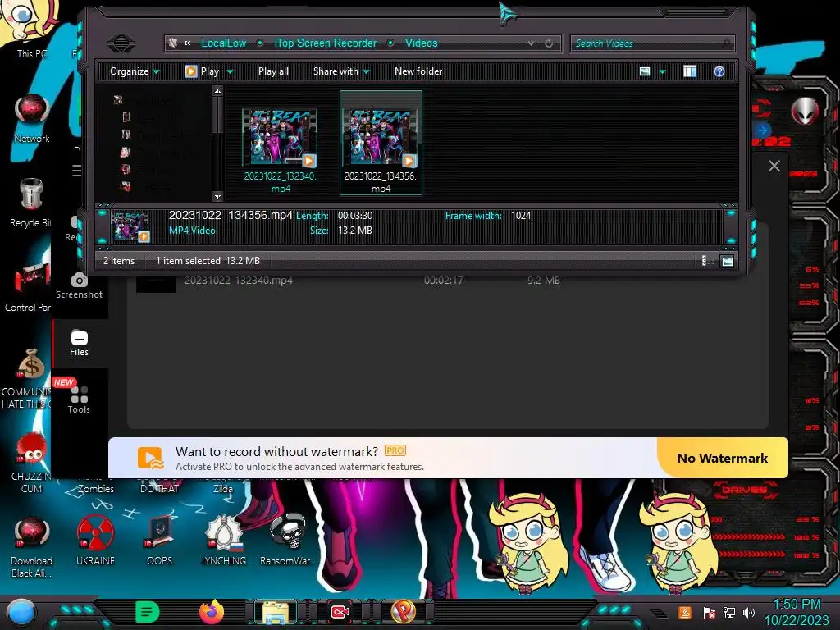
Task: Switch to details view in status bar
Action: (705, 261)
